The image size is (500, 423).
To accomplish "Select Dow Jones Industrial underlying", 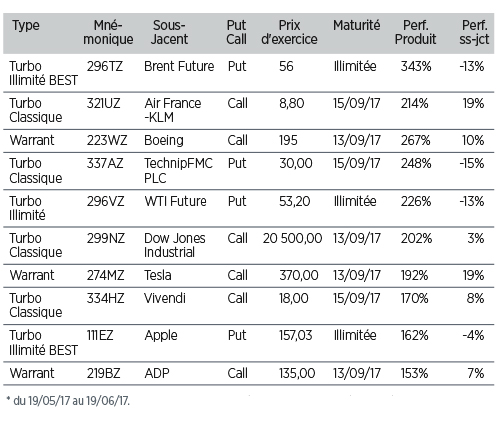I will click(175, 245).
